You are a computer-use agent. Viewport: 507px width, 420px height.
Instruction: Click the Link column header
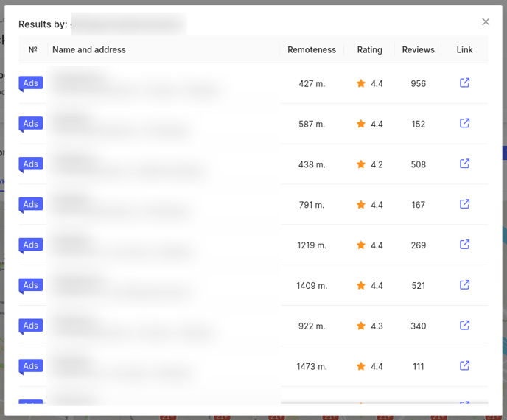(464, 50)
